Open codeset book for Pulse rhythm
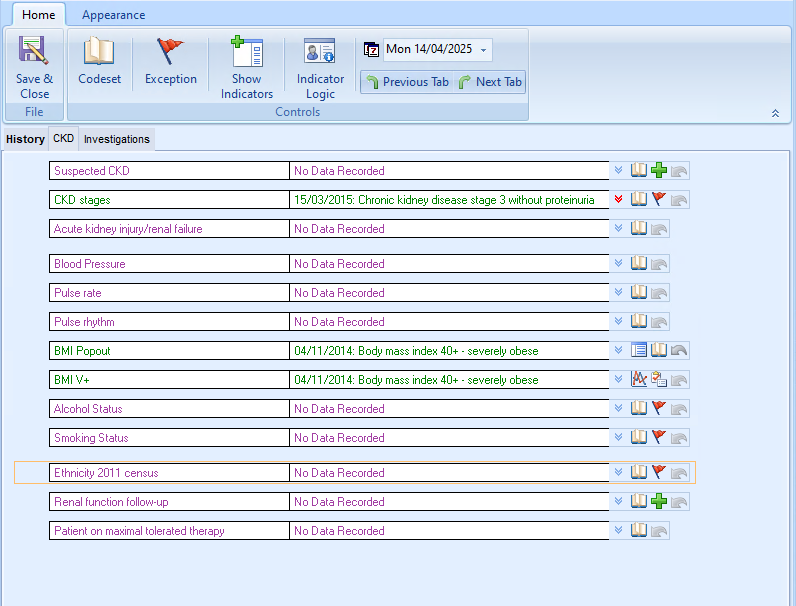This screenshot has width=796, height=606. tap(639, 321)
